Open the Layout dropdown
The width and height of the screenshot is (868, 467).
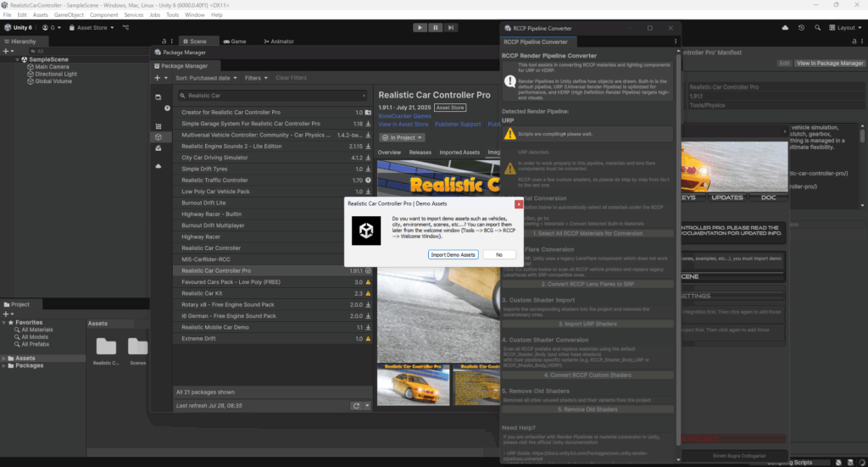(x=846, y=27)
